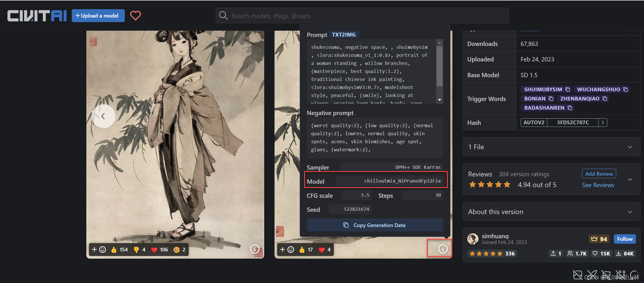The image size is (644, 283).
Task: Click next hash type arrow
Action: (x=603, y=123)
